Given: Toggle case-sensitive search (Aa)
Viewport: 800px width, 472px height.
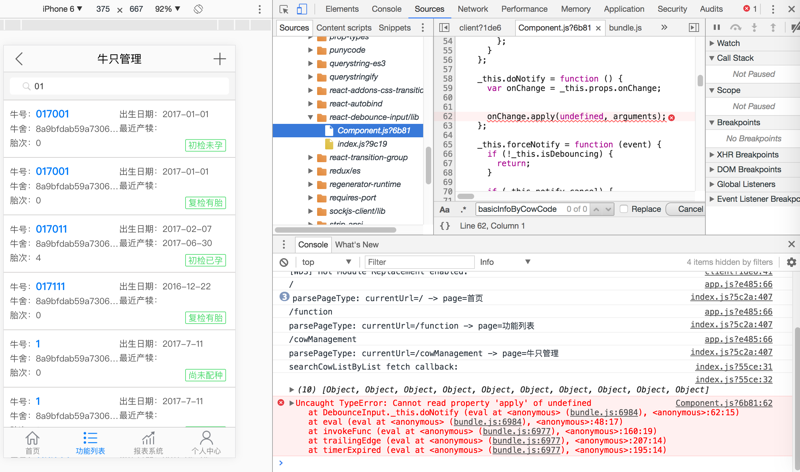Looking at the screenshot, I should pyautogui.click(x=445, y=210).
